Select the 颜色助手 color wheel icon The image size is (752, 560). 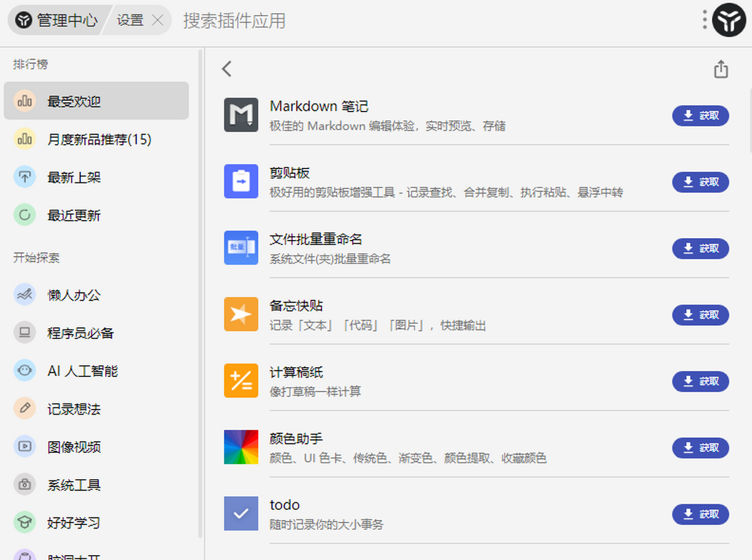tap(241, 447)
